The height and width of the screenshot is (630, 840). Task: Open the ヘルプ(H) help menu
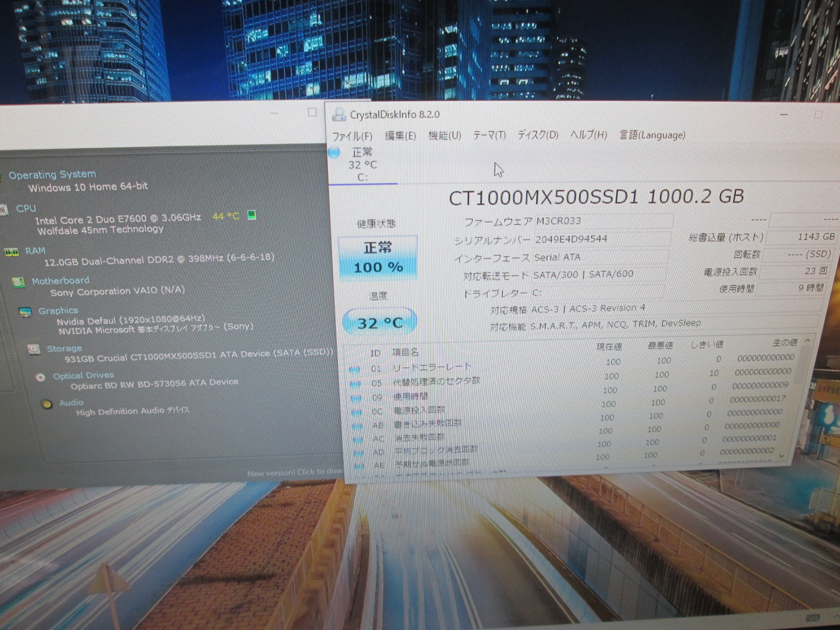[x=589, y=135]
